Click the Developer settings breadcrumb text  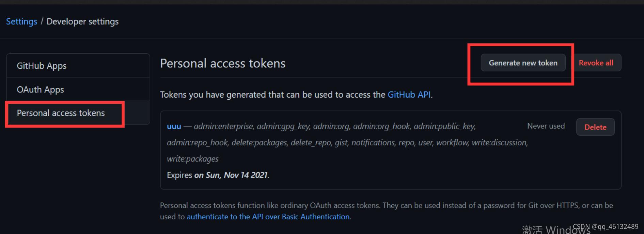pos(82,21)
